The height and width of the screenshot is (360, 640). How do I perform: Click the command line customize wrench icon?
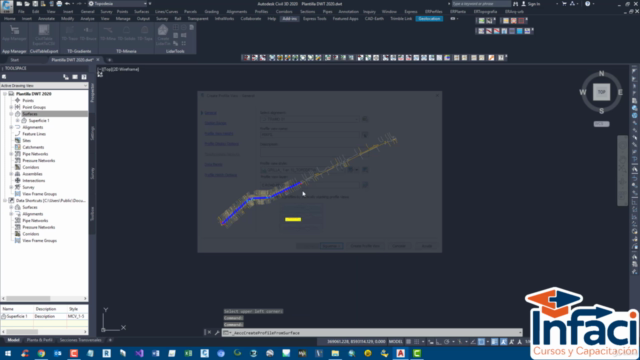tap(217, 333)
